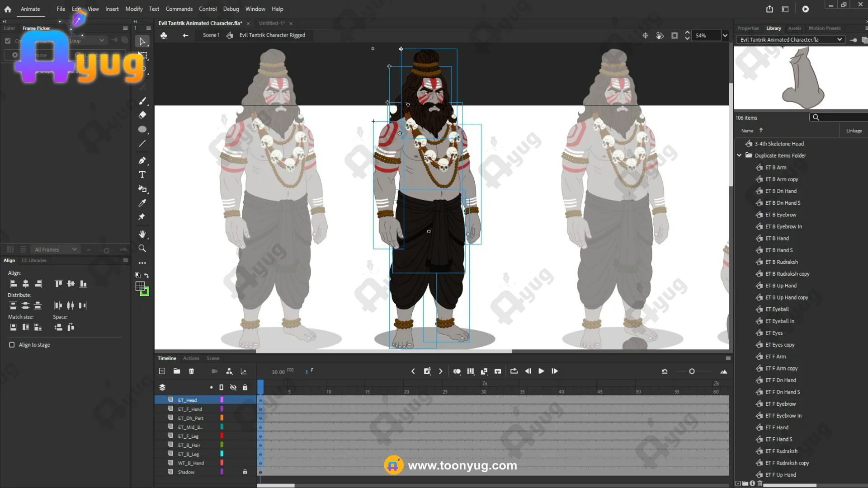868x488 pixels.
Task: Select the Eyedropper tool
Action: coord(142,203)
